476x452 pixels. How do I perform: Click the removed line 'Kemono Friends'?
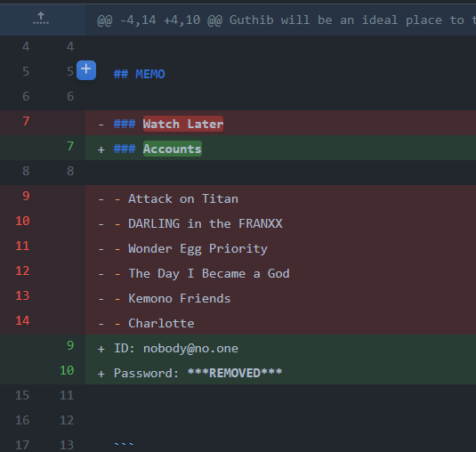180,298
